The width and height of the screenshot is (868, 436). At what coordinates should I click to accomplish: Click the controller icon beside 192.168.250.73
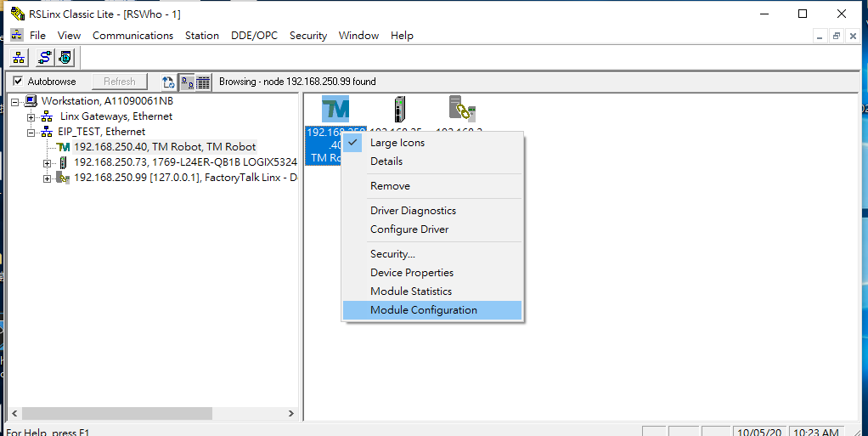[x=63, y=162]
